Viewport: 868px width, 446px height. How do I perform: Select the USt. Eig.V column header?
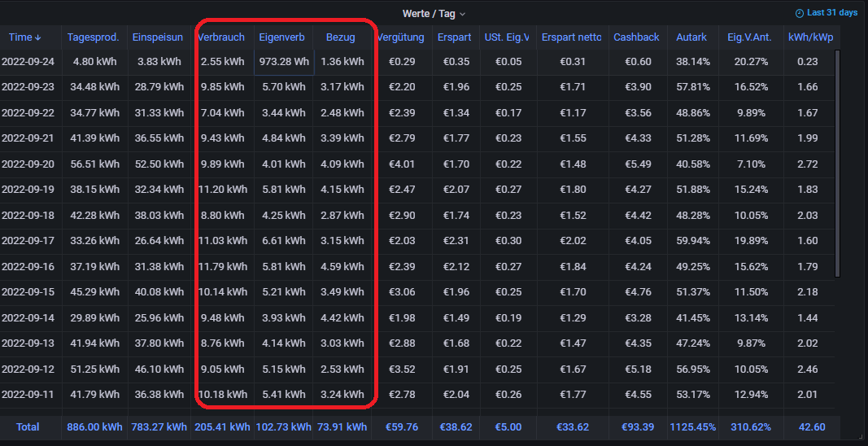(x=507, y=37)
